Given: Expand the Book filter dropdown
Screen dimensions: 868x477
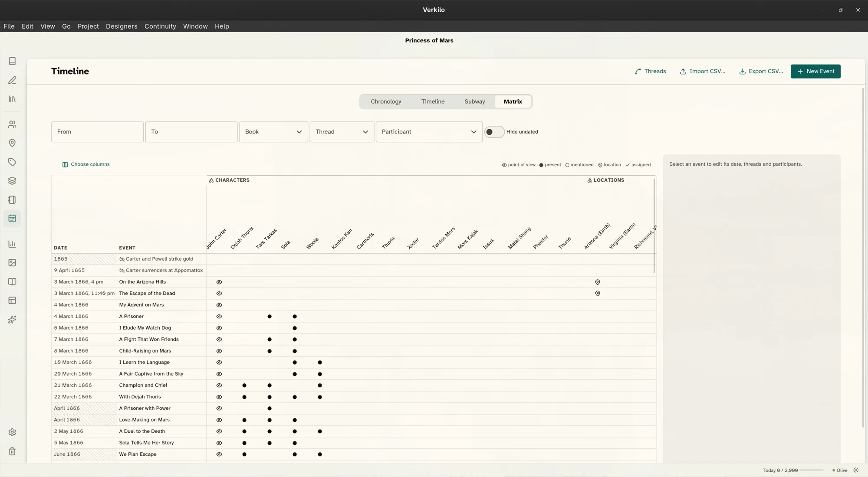Looking at the screenshot, I should 273,132.
